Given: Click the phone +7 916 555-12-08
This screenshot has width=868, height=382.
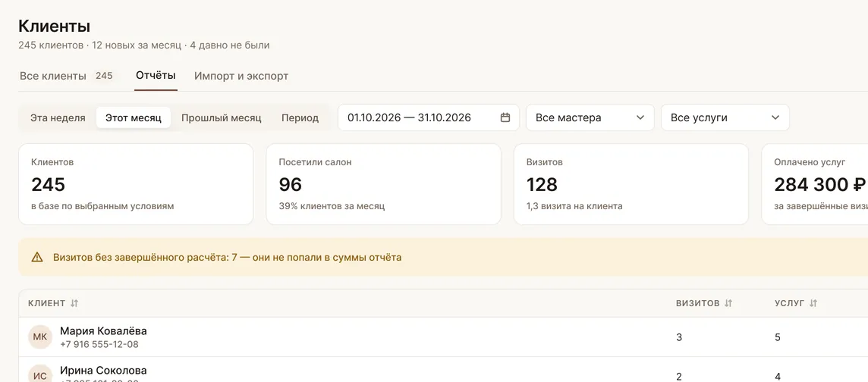Looking at the screenshot, I should click(x=99, y=344).
